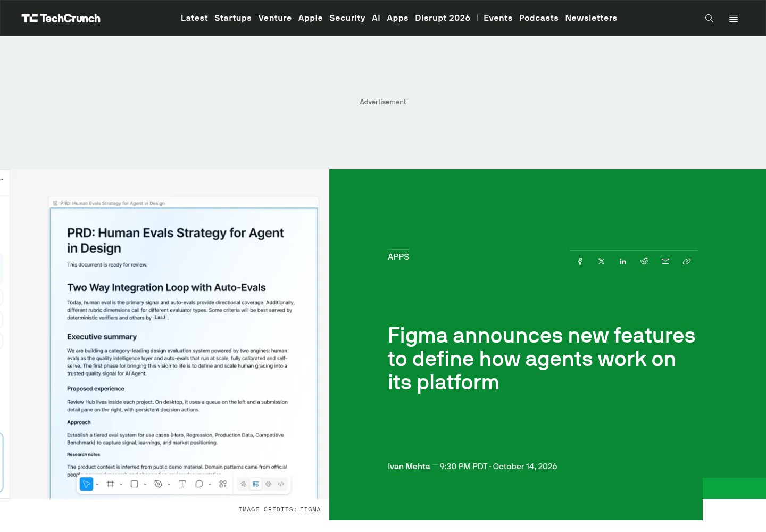Click the publish date October 14, 2026
Viewport: 766px width, 532px height.
tap(525, 467)
